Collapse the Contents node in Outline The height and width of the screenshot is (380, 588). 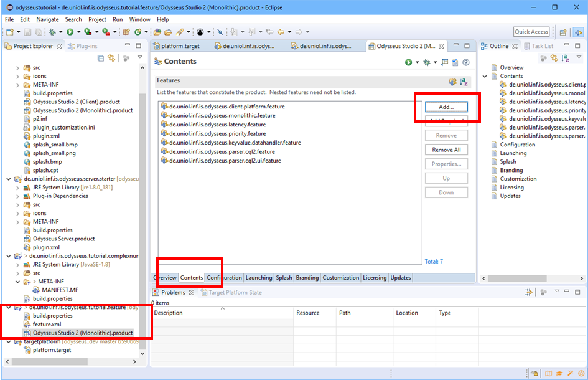click(x=485, y=76)
